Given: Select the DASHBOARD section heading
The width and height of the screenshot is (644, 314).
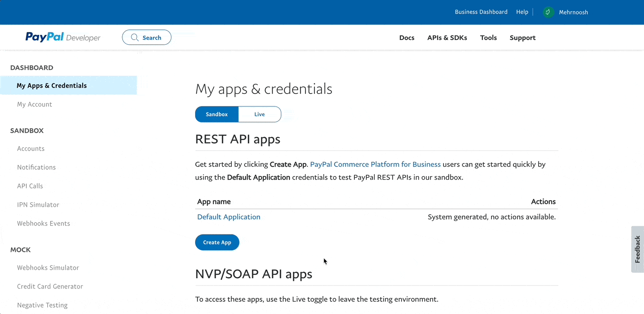Looking at the screenshot, I should 32,68.
